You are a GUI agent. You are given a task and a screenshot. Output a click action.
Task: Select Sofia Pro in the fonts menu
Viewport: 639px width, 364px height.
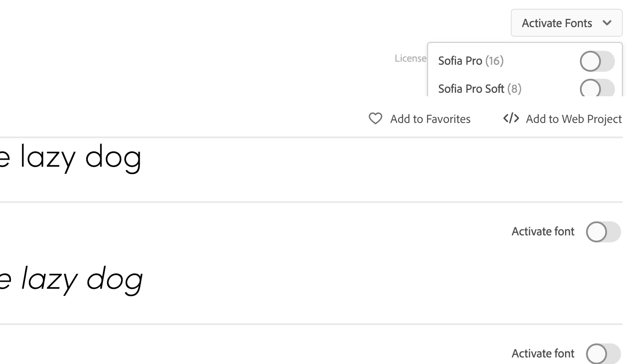click(460, 61)
